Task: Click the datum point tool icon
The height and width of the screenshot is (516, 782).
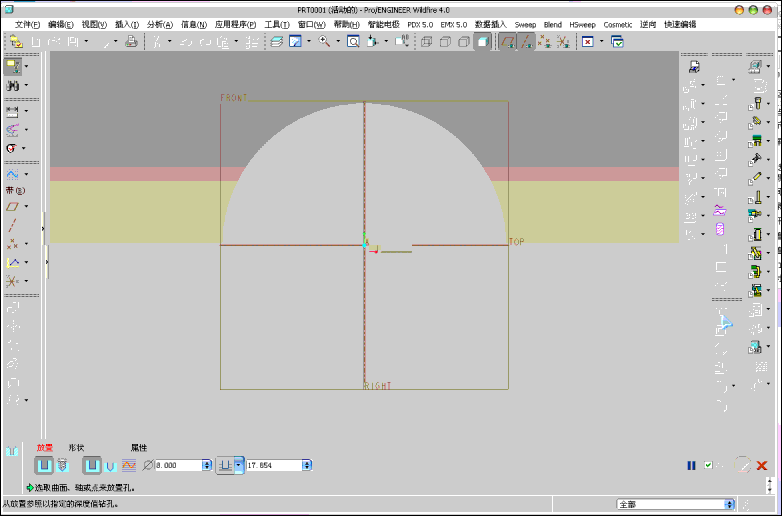Action: pyautogui.click(x=12, y=244)
